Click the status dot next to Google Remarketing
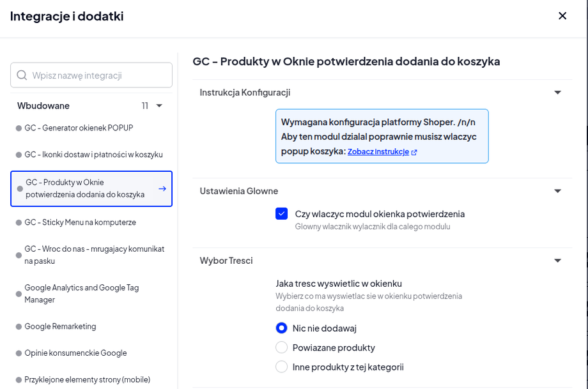588x389 pixels. 19,326
